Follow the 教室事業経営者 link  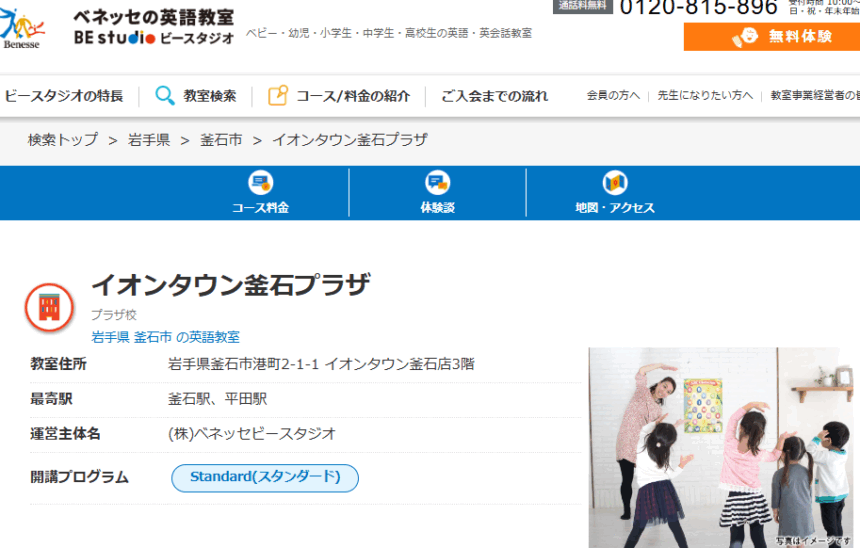815,95
